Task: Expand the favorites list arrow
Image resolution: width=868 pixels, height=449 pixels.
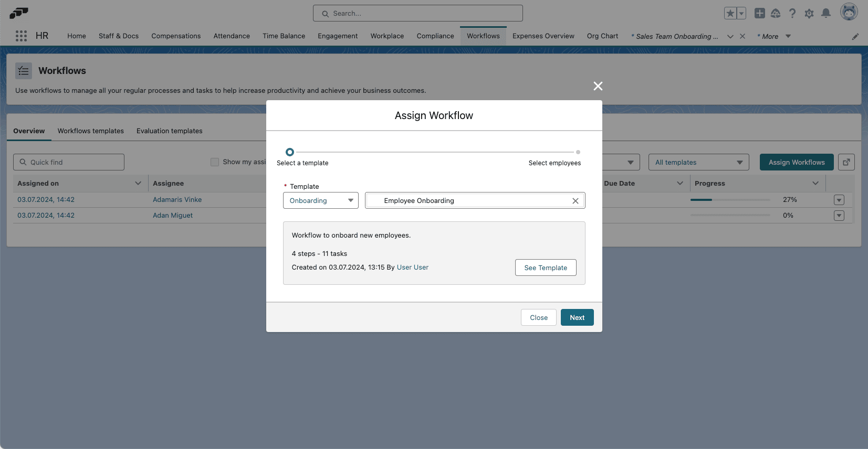Action: point(741,13)
